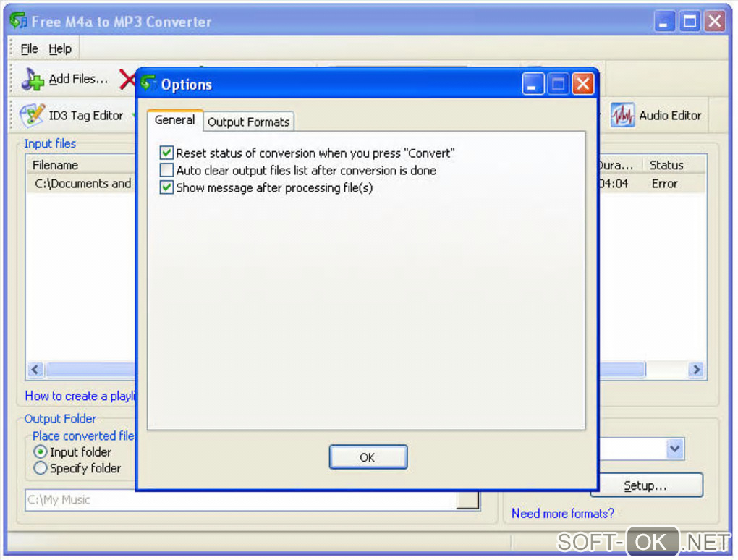Image resolution: width=738 pixels, height=560 pixels.
Task: Launch the Audio Editor waveform icon
Action: point(622,115)
